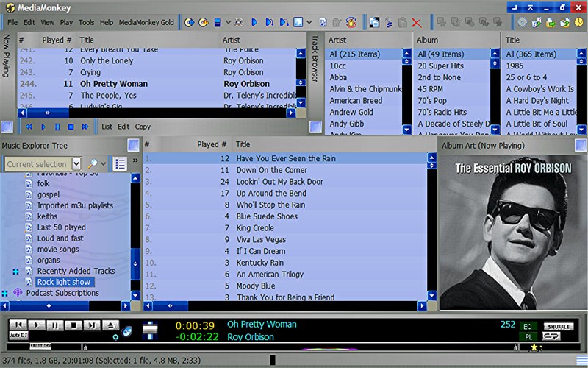Select the Last 50 played playlist
Image resolution: width=588 pixels, height=368 pixels.
[x=61, y=227]
